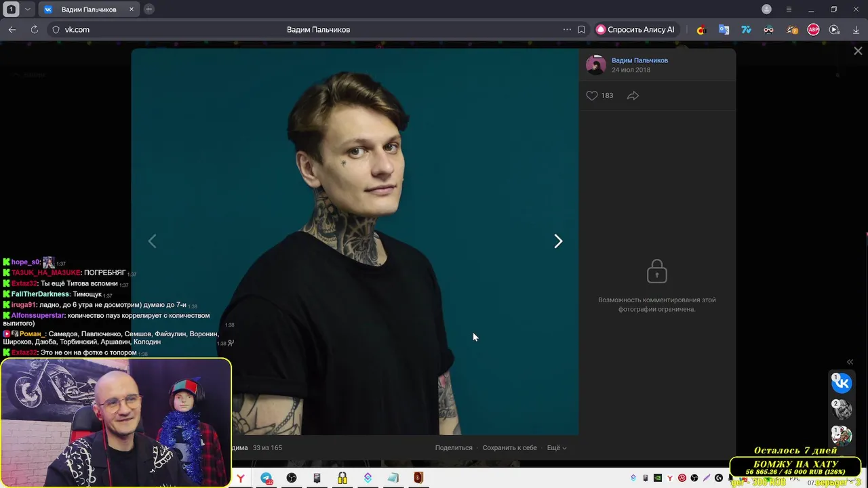Switch to the Вадим Пальчиков tab
868x488 pixels.
(x=89, y=9)
